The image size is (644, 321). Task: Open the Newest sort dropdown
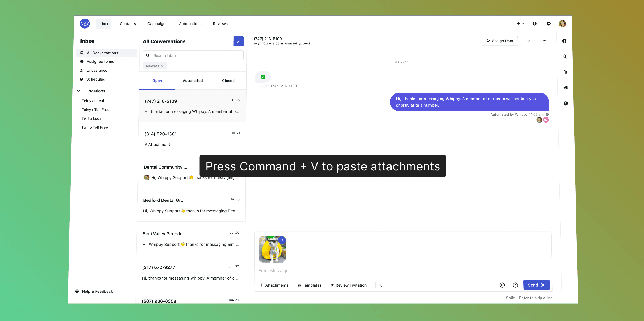155,66
